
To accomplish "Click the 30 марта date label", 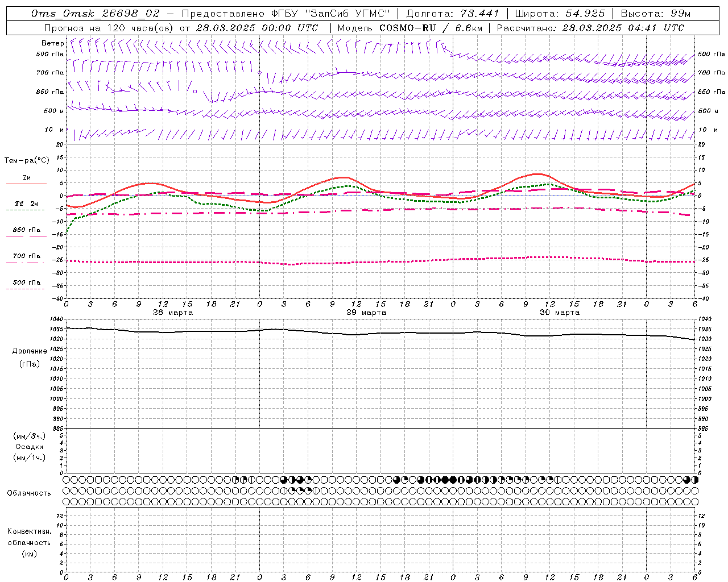I will [x=560, y=312].
